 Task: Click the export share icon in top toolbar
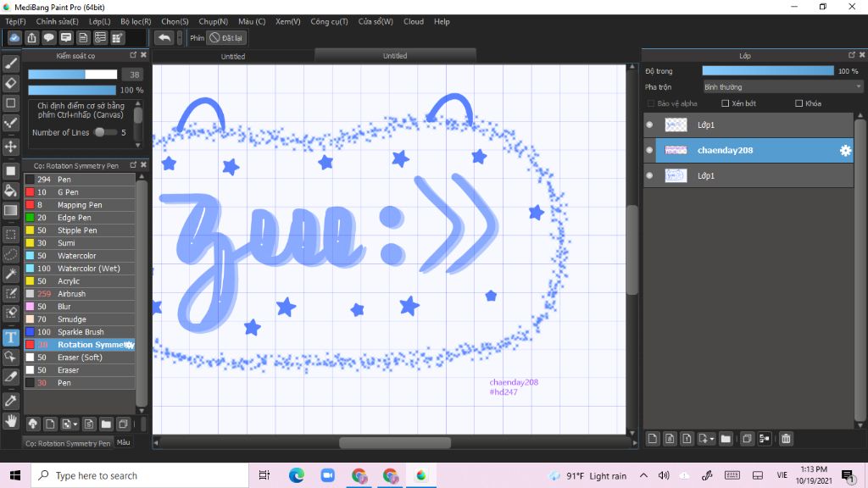click(x=31, y=37)
